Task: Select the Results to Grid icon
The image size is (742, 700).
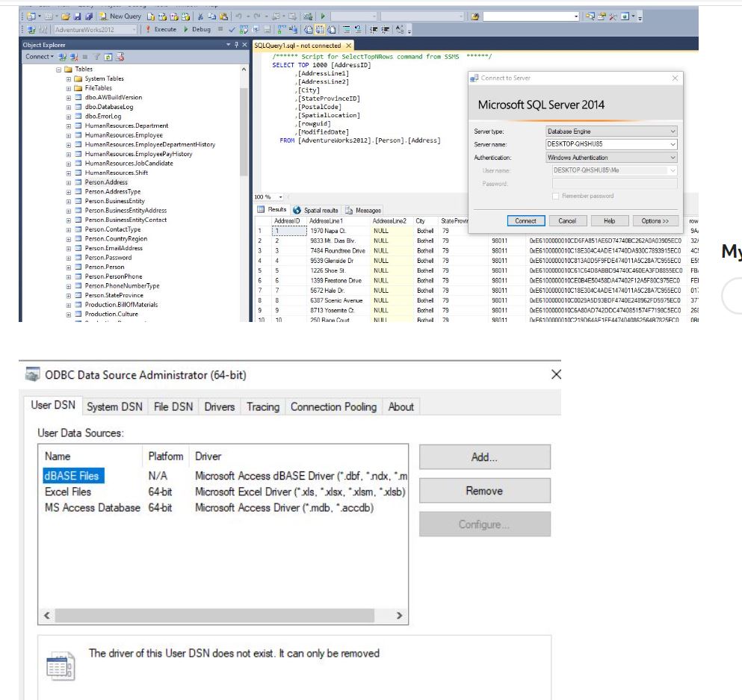Action: 321,29
